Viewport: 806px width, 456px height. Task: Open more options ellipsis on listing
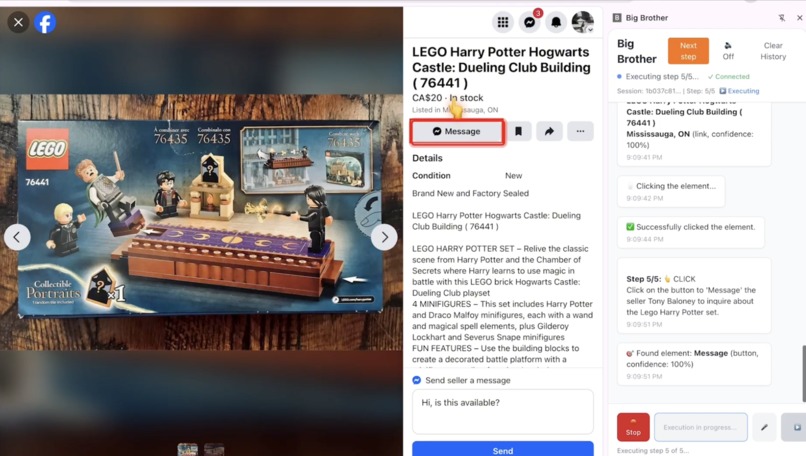click(580, 131)
